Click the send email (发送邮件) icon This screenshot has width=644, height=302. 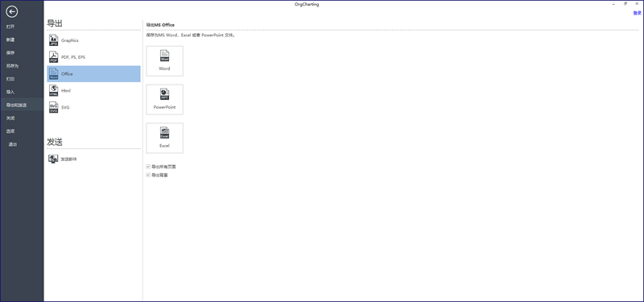pyautogui.click(x=53, y=159)
